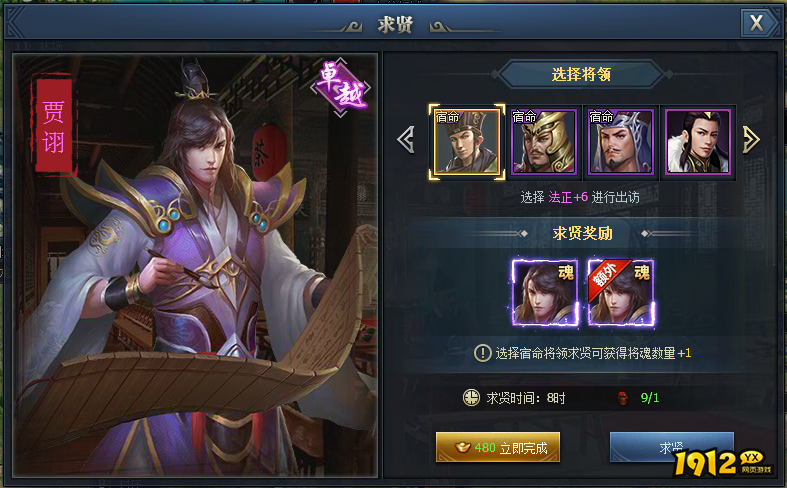Click the 法正+6 general name text
Viewport: 787px width, 488px height.
568,197
